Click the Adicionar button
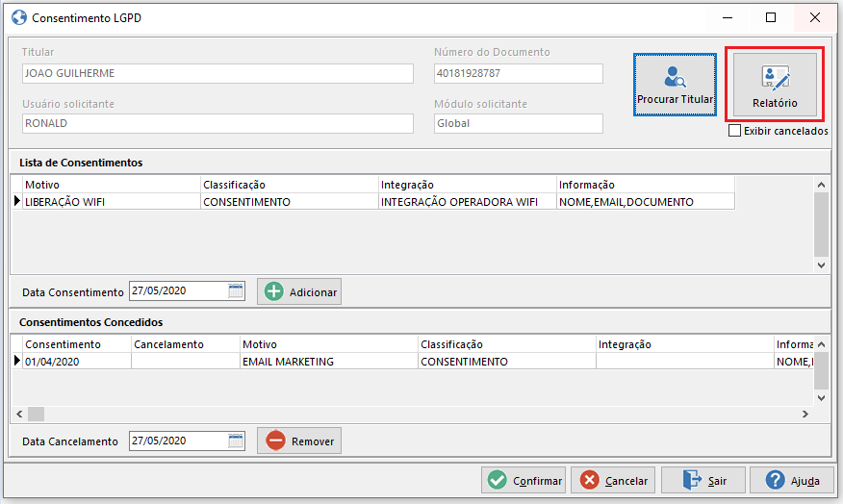 coord(299,291)
